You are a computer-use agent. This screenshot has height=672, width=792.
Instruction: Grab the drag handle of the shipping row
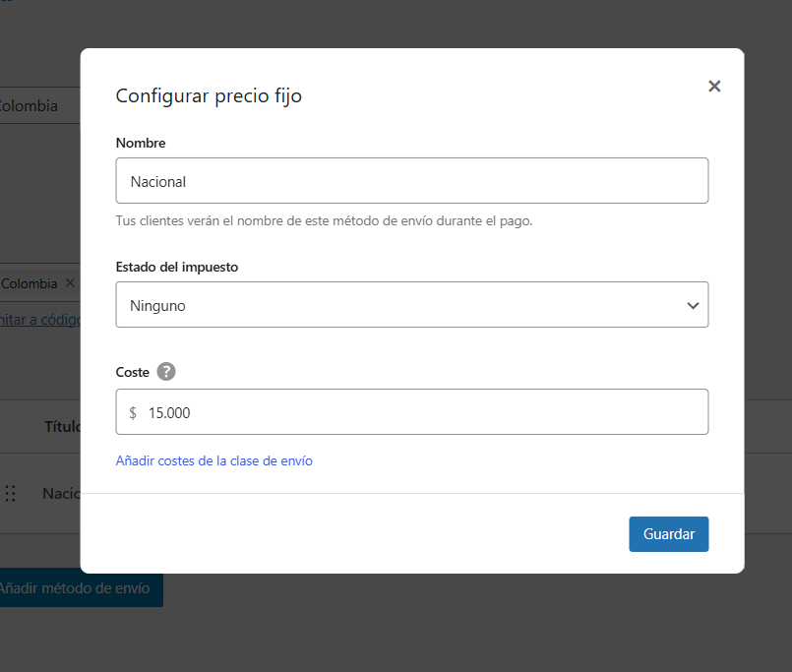tap(11, 494)
